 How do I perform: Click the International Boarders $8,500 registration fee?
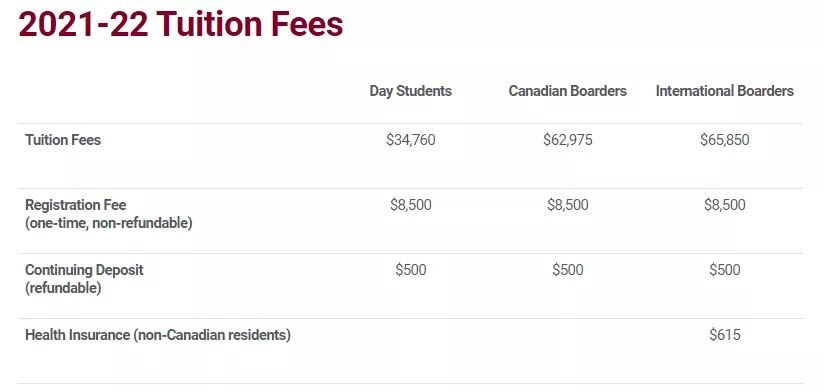click(725, 205)
